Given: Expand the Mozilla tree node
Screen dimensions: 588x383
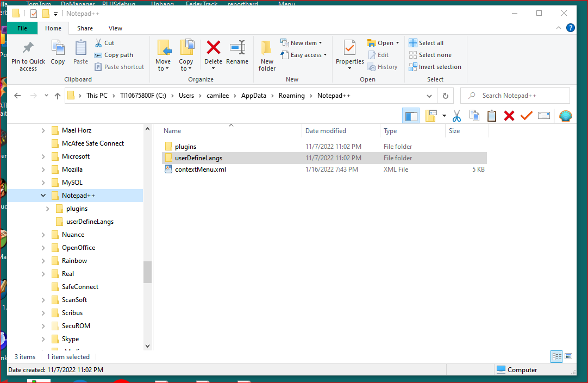Looking at the screenshot, I should (43, 169).
